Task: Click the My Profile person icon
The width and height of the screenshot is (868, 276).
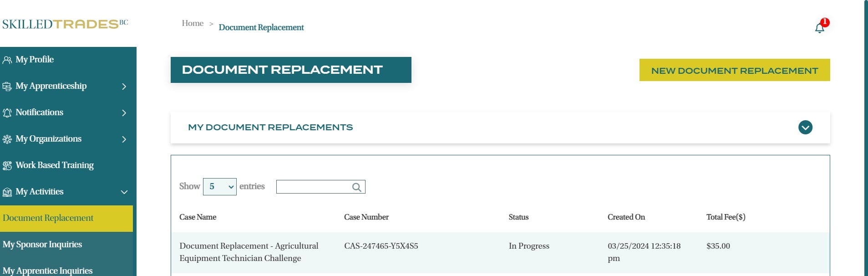Action: [7, 60]
